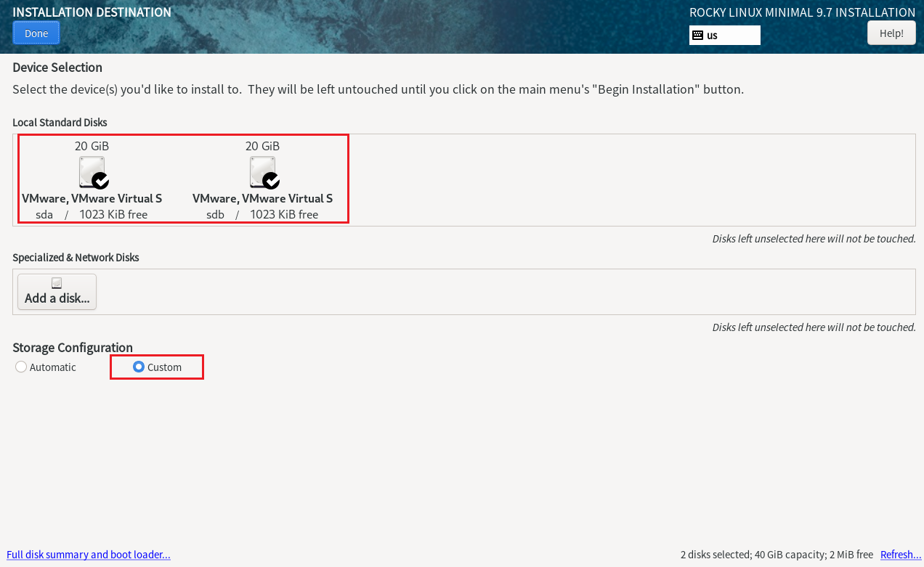Image resolution: width=924 pixels, height=567 pixels.
Task: Click the sda 'VMware Virtual S' disk name
Action: point(92,198)
